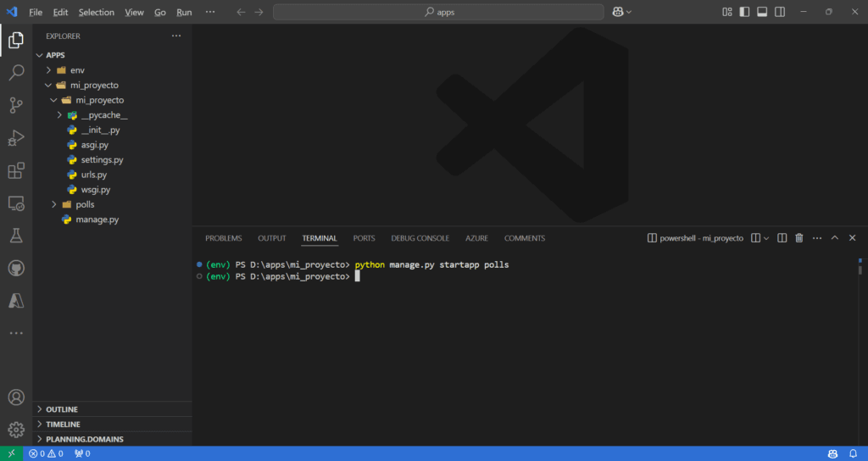
Task: Open Customize Layout control
Action: pos(727,12)
